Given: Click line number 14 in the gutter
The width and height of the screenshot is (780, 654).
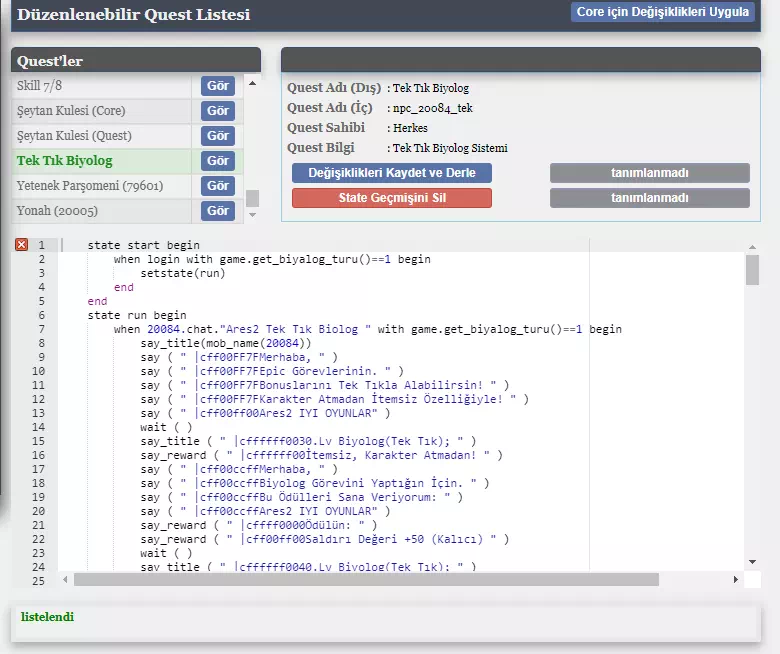Looking at the screenshot, I should tap(39, 427).
